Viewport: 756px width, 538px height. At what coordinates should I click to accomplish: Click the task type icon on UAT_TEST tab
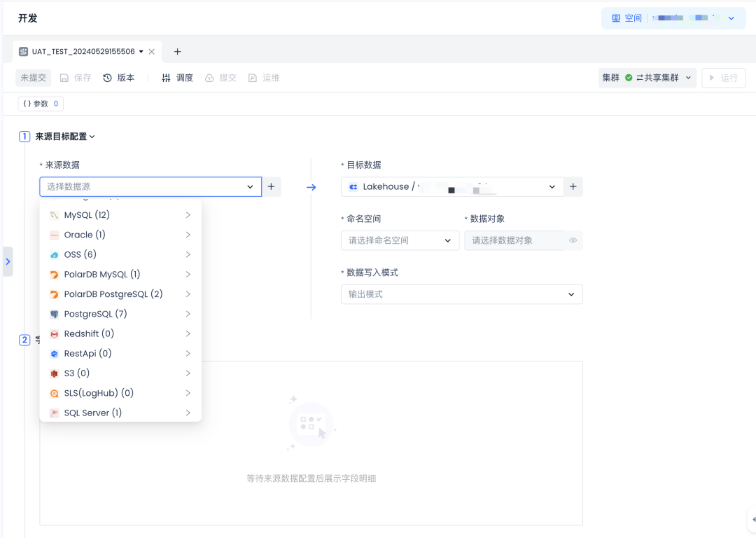(x=23, y=52)
